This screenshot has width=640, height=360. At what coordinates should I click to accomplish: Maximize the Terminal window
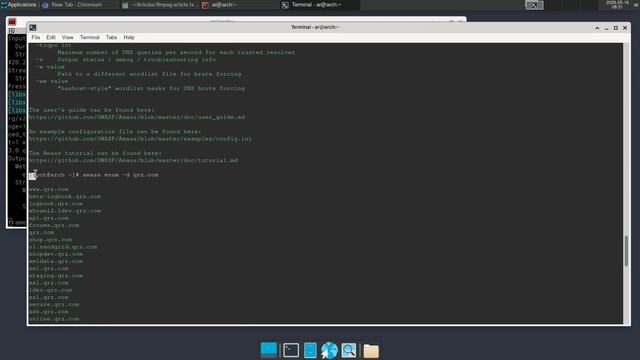pyautogui.click(x=616, y=28)
